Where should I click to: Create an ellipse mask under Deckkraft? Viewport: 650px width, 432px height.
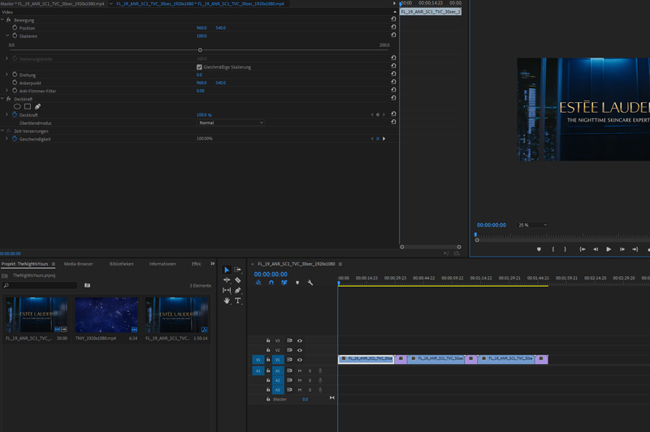click(17, 107)
